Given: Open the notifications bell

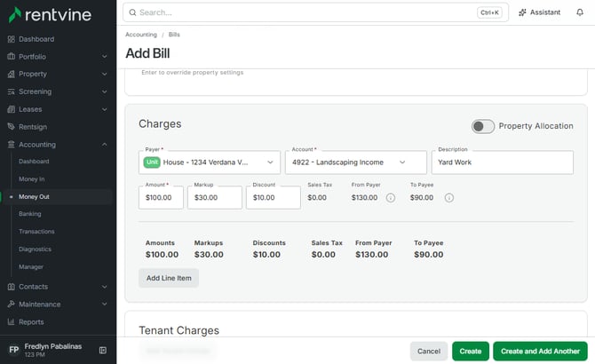Looking at the screenshot, I should pos(580,12).
